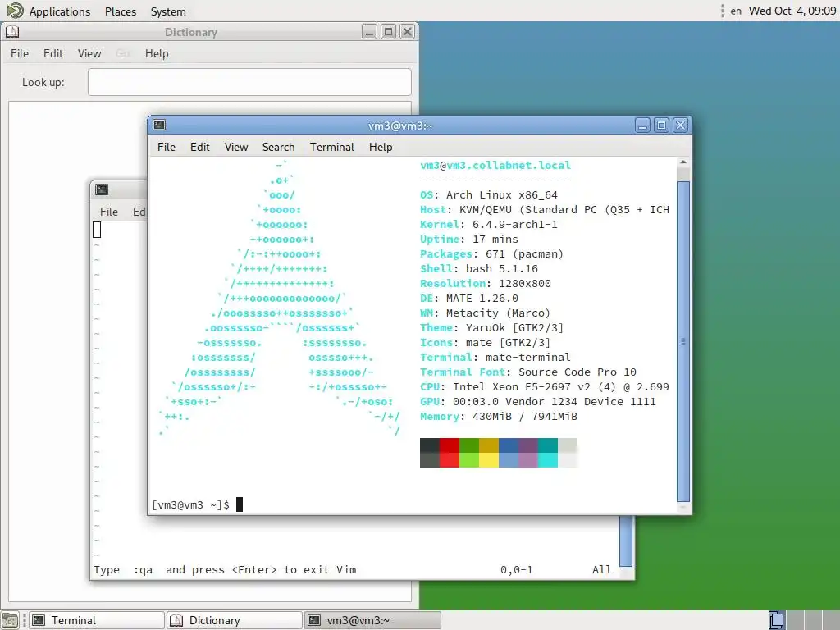Click the first workspace in workspace switcher
The width and height of the screenshot is (840, 630).
[x=776, y=620]
